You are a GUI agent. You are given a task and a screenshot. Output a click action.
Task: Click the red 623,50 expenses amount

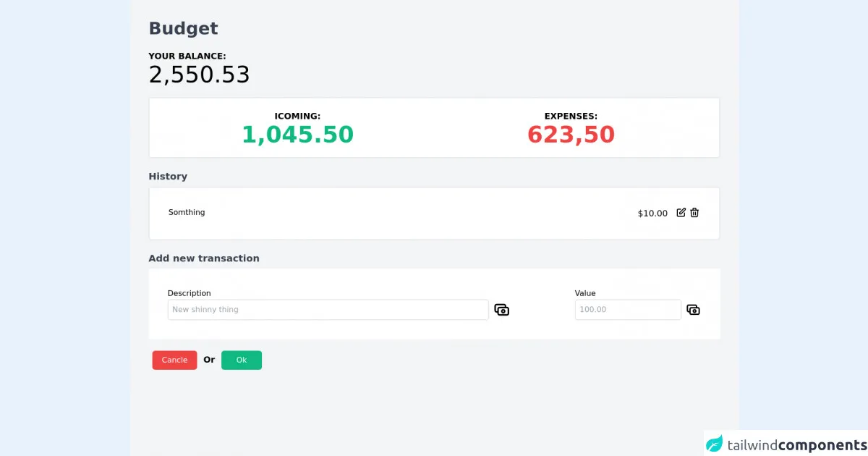click(x=571, y=135)
